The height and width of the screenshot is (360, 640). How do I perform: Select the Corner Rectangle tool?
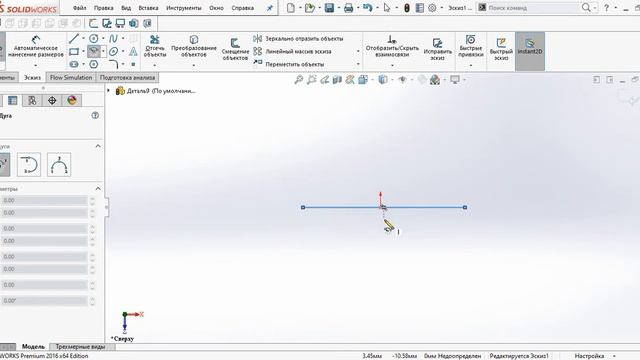(74, 51)
